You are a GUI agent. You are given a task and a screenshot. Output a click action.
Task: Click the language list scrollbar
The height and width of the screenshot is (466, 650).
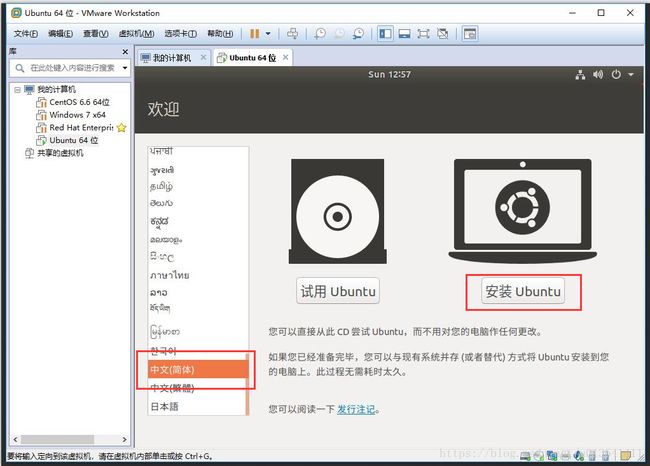click(247, 383)
